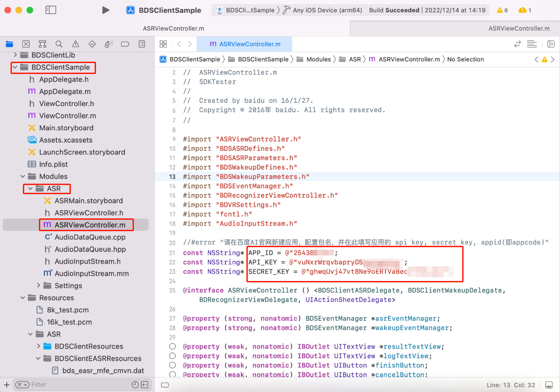Open the Test navigator diamond icon

[92, 44]
